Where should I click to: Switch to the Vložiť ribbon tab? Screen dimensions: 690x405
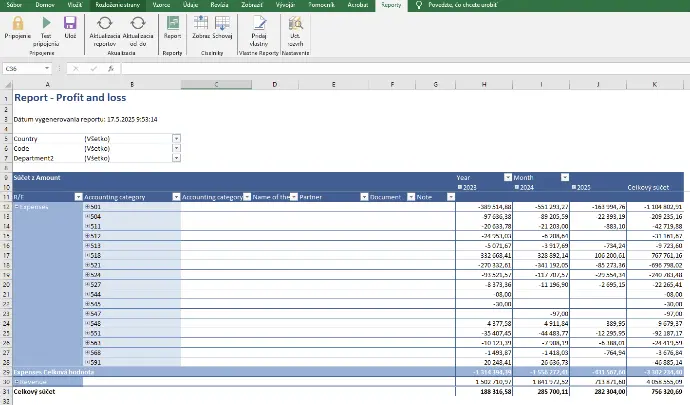coord(75,5)
